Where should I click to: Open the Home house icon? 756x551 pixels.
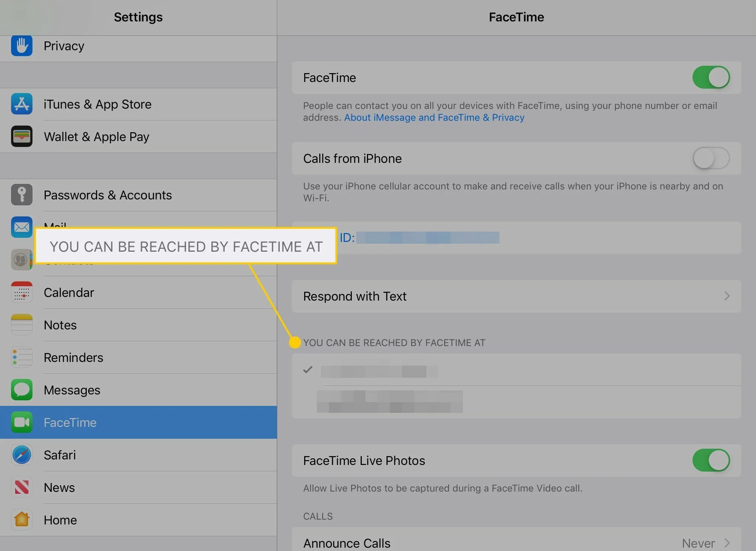[22, 520]
